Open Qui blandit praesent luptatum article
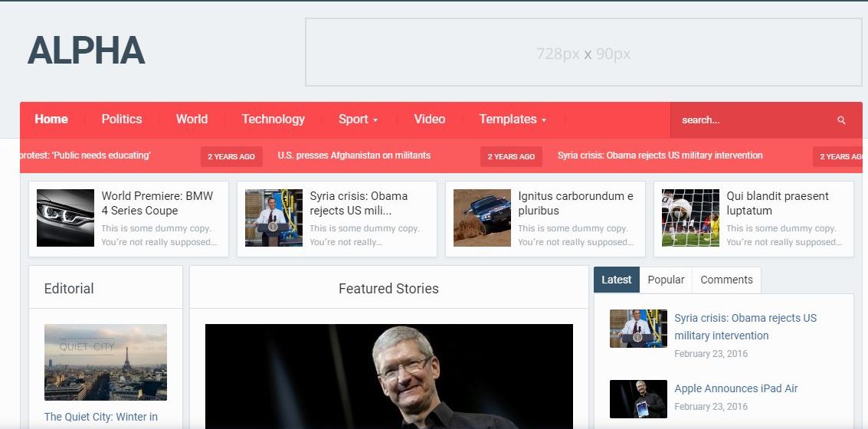Screen dimensions: 868x429 777,203
